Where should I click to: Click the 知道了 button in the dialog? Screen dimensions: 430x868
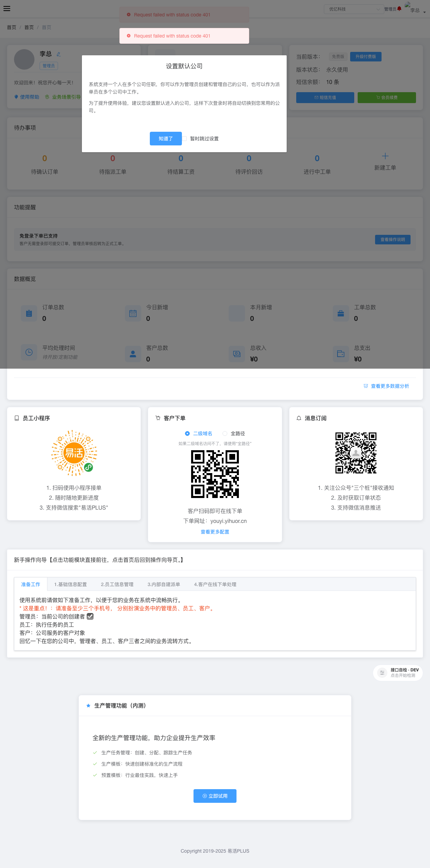(x=166, y=139)
